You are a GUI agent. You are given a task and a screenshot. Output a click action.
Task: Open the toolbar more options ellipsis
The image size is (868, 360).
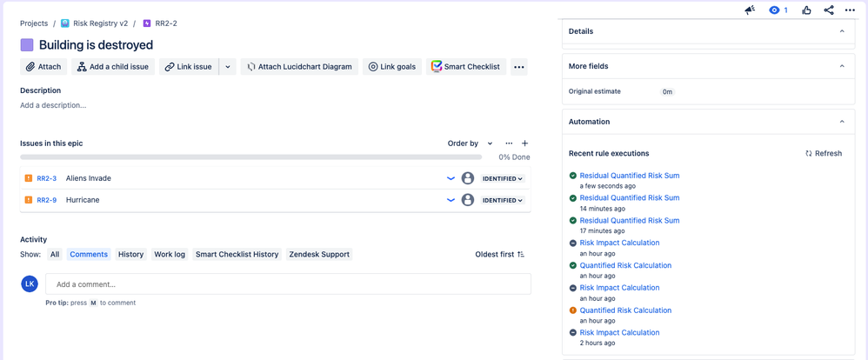(518, 66)
